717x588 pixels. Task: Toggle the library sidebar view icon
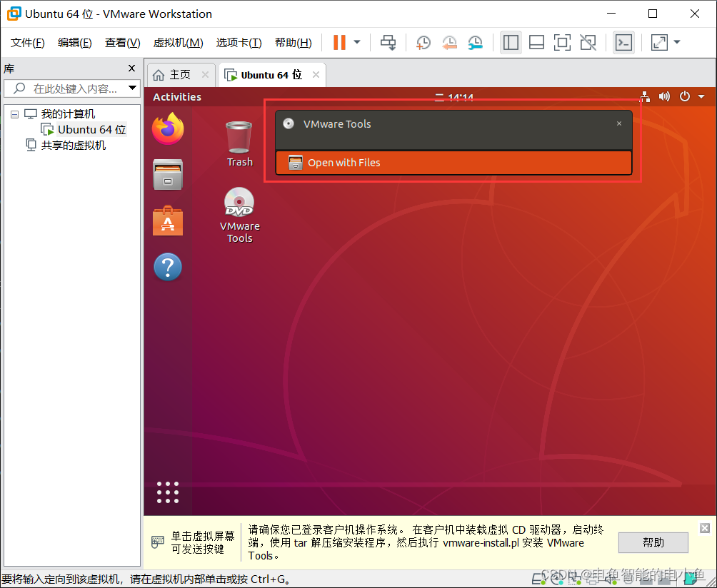tap(511, 43)
